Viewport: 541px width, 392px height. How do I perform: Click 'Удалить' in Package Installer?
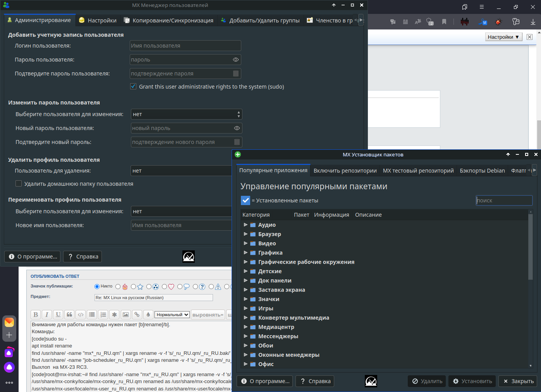427,381
